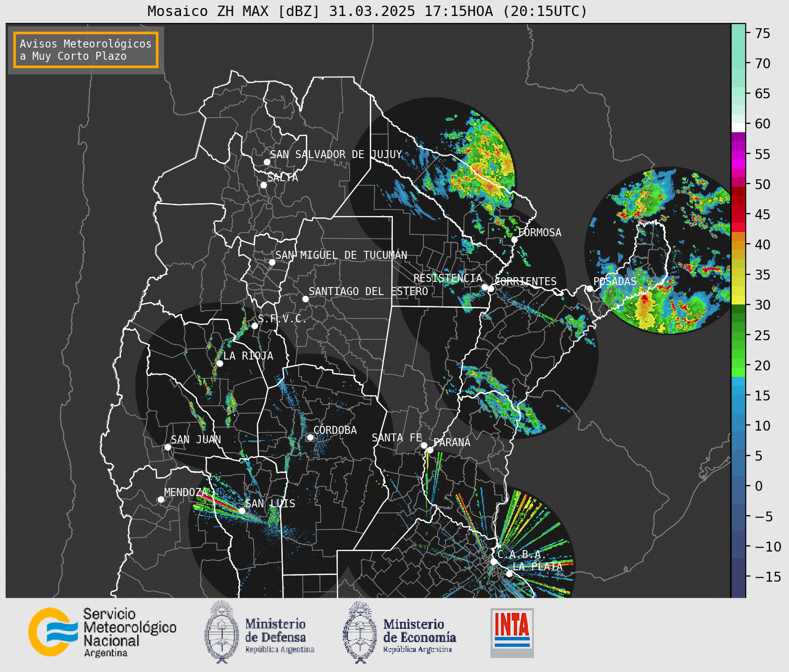Viewport: 789px width, 672px height.
Task: Pick the white 60 dBZ color band
Action: pos(738,127)
